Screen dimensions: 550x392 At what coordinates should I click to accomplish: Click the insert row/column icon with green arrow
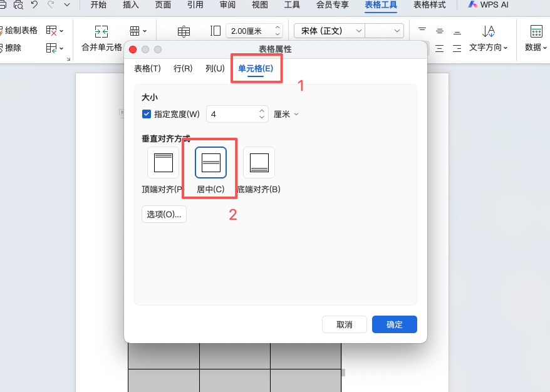click(x=51, y=48)
